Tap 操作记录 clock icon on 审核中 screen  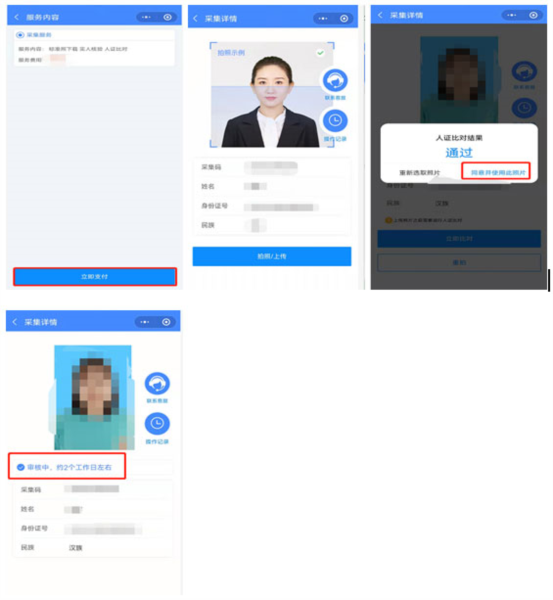pos(157,424)
